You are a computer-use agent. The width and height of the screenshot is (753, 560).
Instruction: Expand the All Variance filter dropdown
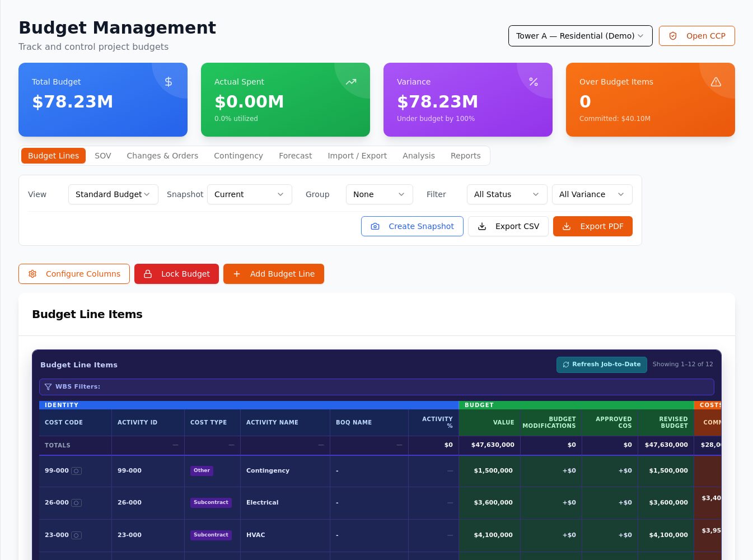[592, 194]
